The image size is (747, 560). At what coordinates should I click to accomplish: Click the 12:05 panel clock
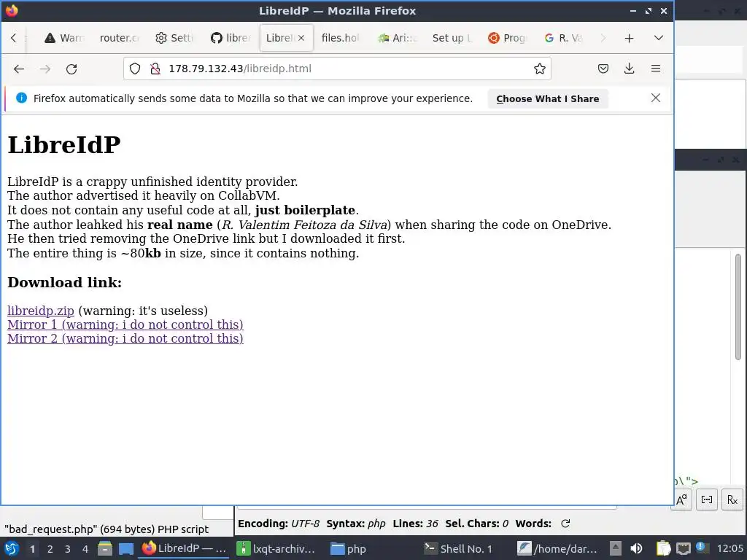point(729,549)
